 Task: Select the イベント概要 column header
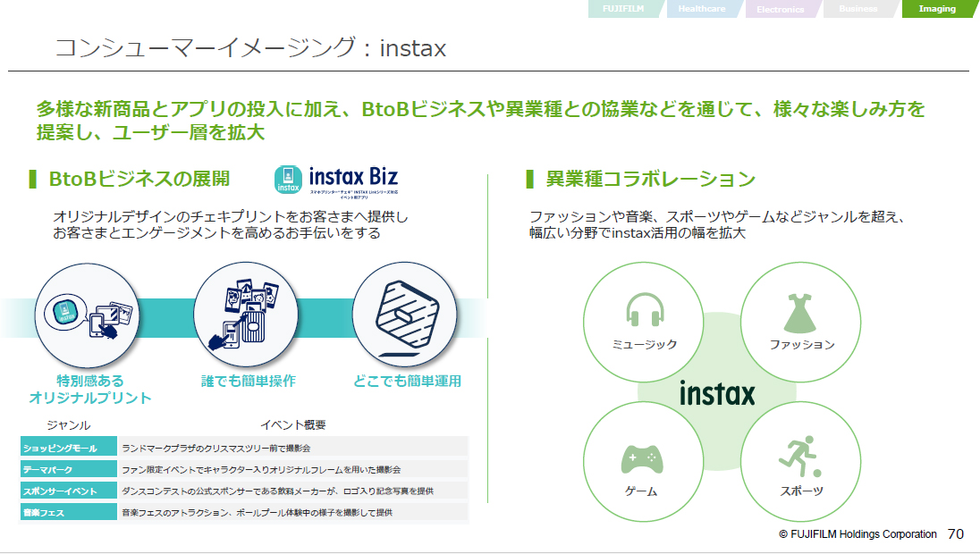(293, 425)
